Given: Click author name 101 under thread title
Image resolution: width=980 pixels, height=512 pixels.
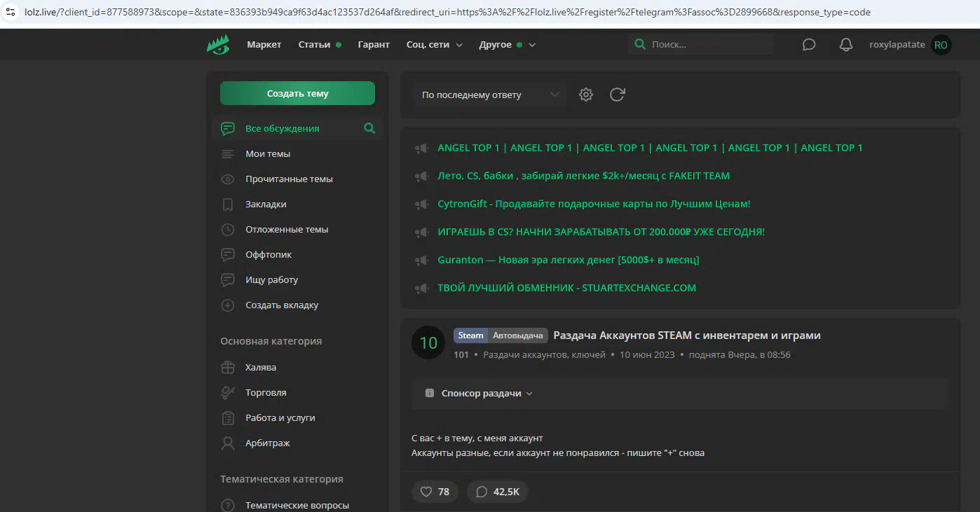Looking at the screenshot, I should tap(461, 354).
